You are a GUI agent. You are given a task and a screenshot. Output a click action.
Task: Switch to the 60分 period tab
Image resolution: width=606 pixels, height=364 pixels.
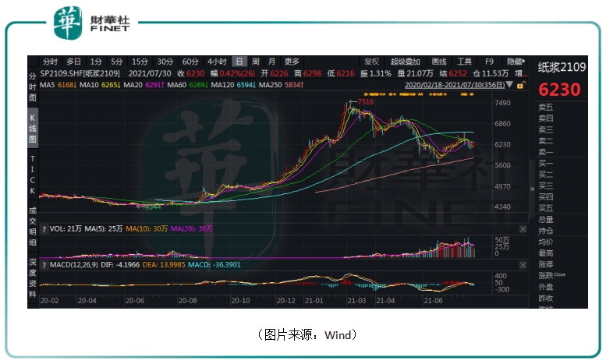pos(190,61)
